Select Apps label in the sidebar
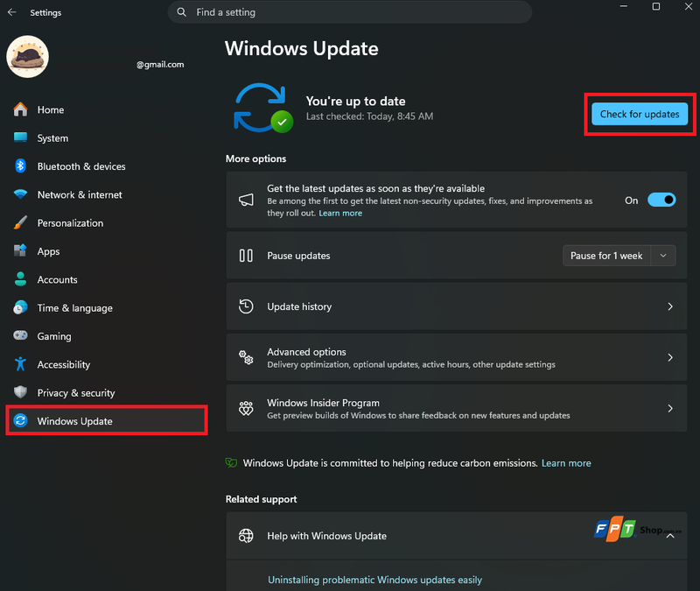This screenshot has width=700, height=591. tap(48, 251)
